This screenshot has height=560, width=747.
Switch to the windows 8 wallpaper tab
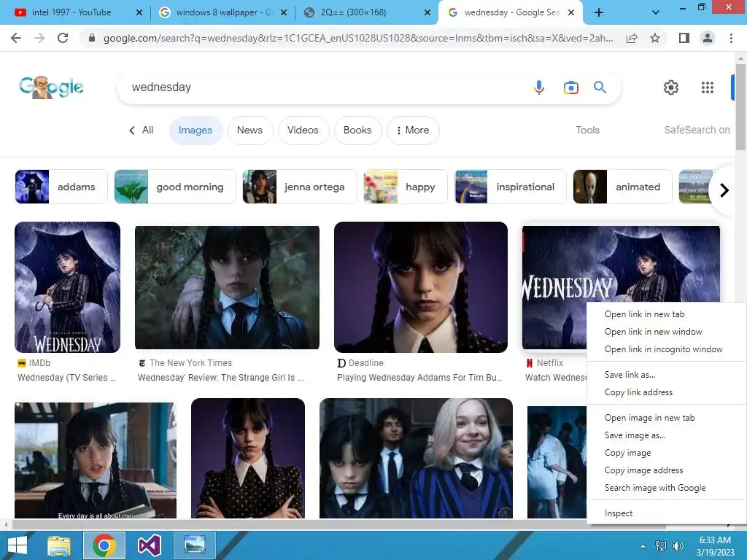[x=217, y=12]
